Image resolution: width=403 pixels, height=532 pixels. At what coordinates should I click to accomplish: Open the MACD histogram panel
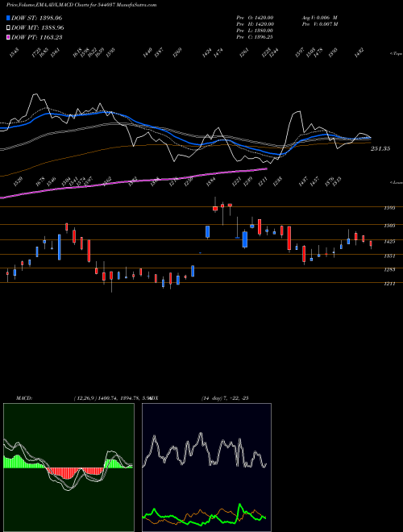69,468
